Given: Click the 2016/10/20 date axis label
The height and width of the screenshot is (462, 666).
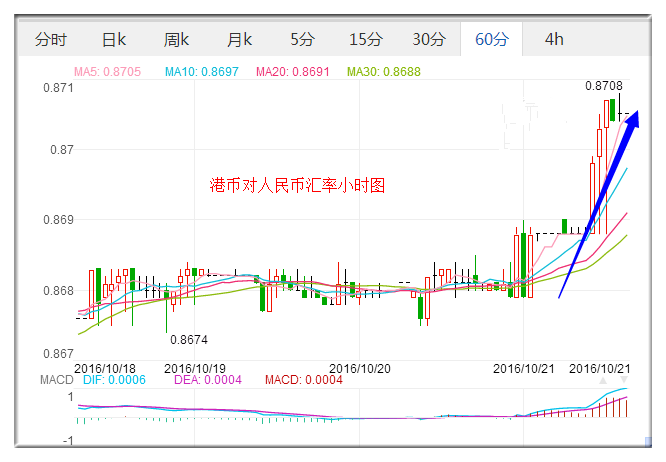Looking at the screenshot, I should click(x=360, y=368).
